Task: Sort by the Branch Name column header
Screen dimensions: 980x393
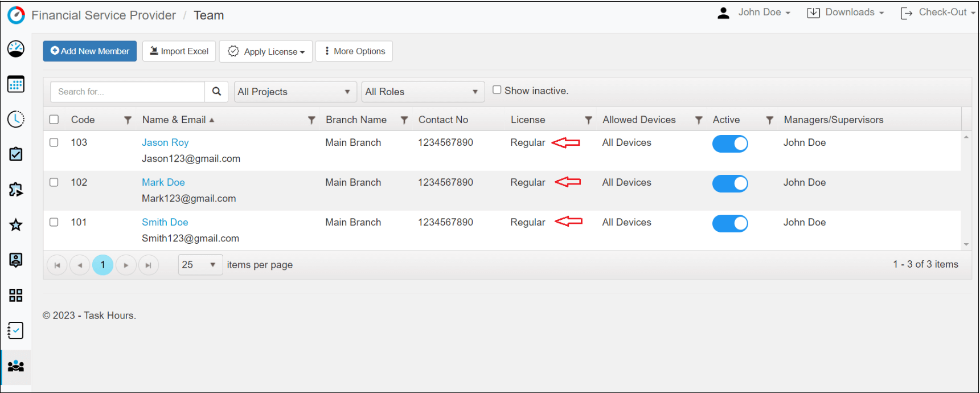Action: (x=356, y=120)
